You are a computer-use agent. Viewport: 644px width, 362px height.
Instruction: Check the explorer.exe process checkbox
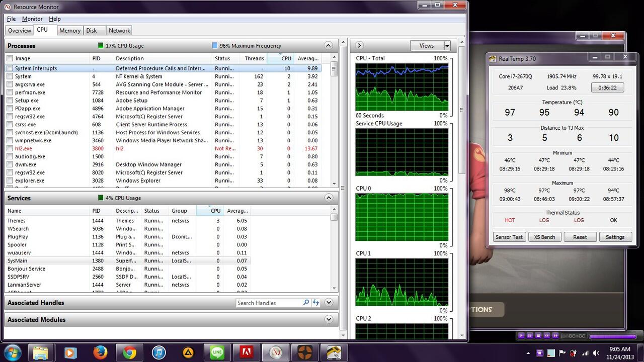coord(10,180)
